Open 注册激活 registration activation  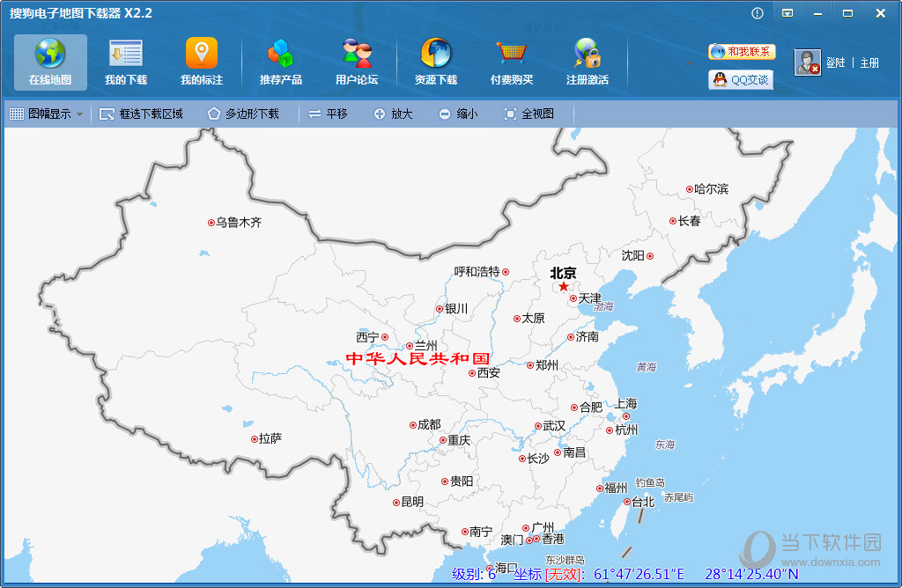coord(588,62)
